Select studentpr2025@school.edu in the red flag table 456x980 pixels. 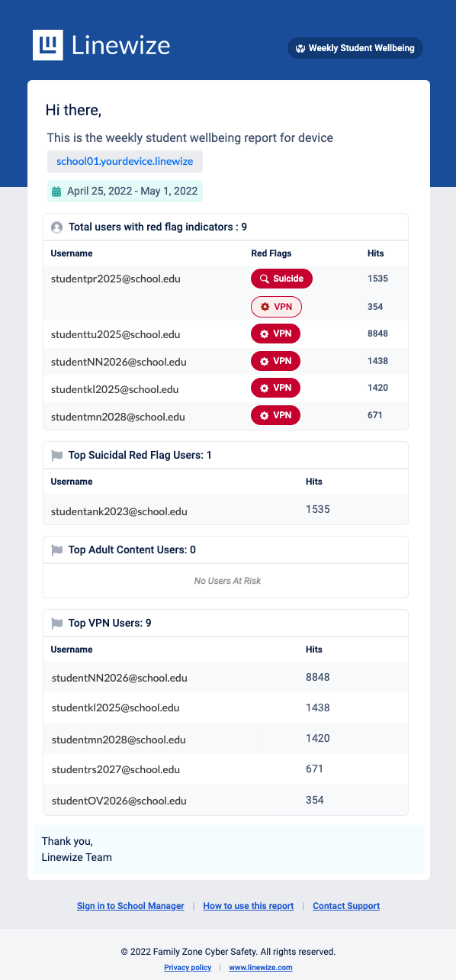pyautogui.click(x=115, y=279)
